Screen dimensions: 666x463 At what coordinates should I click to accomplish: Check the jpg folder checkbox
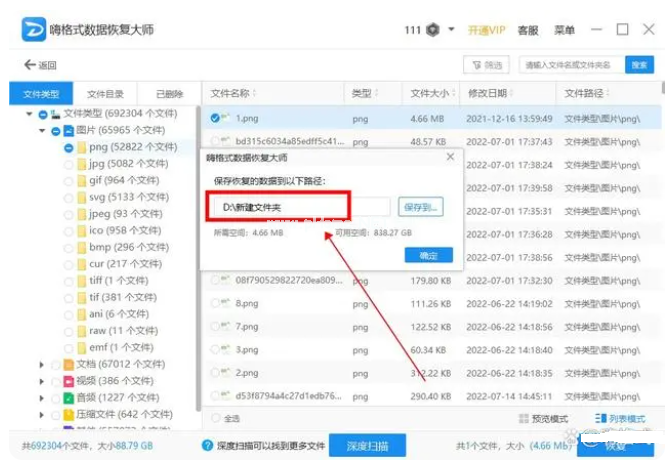coord(68,164)
